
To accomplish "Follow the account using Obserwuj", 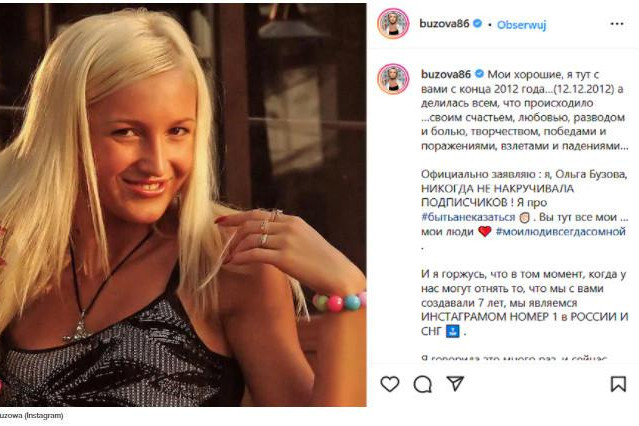I will (x=521, y=25).
